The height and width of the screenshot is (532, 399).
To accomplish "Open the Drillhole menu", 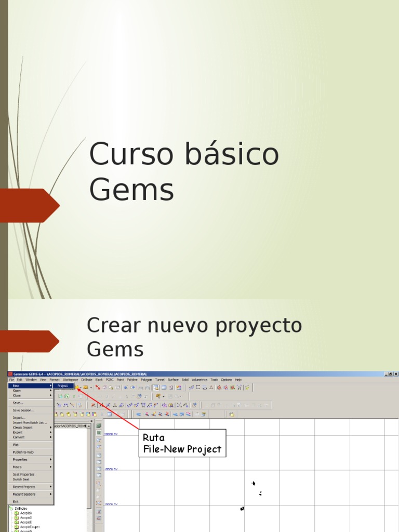I will [x=87, y=380].
